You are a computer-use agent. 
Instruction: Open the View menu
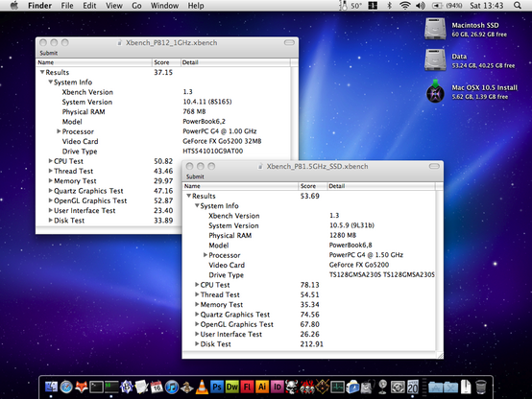[x=114, y=6]
